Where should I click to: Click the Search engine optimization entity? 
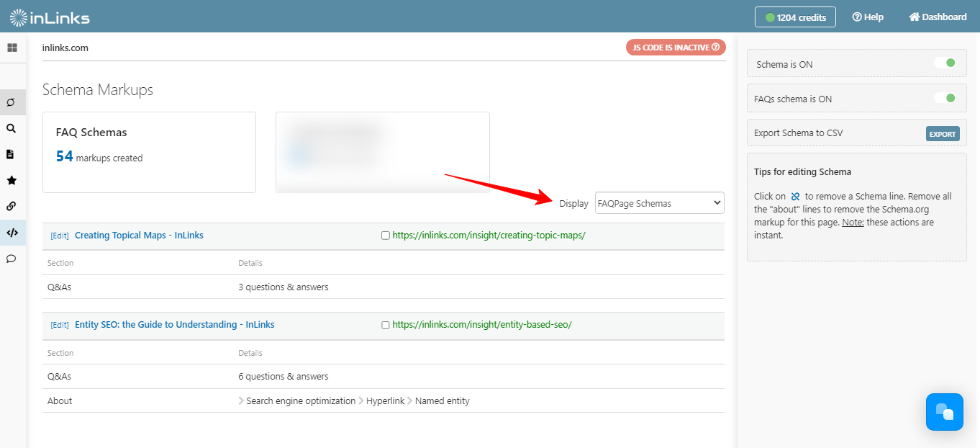[301, 401]
